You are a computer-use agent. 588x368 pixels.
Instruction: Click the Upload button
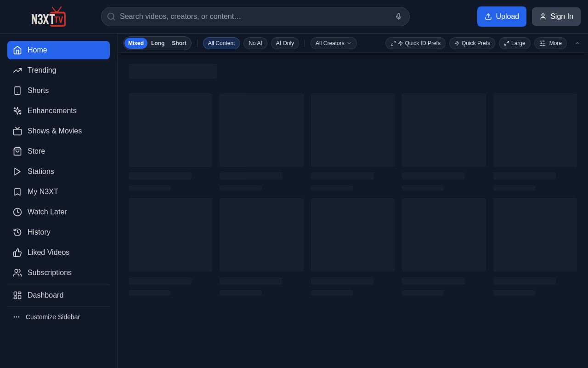coord(502,17)
